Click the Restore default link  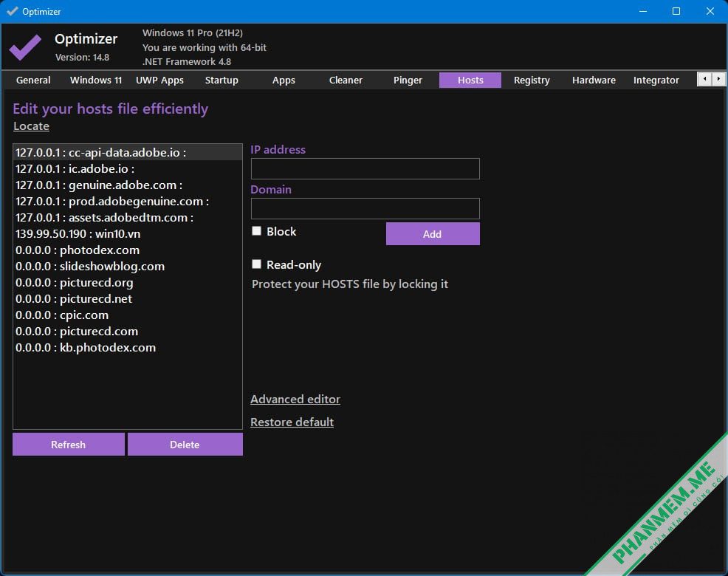[292, 422]
